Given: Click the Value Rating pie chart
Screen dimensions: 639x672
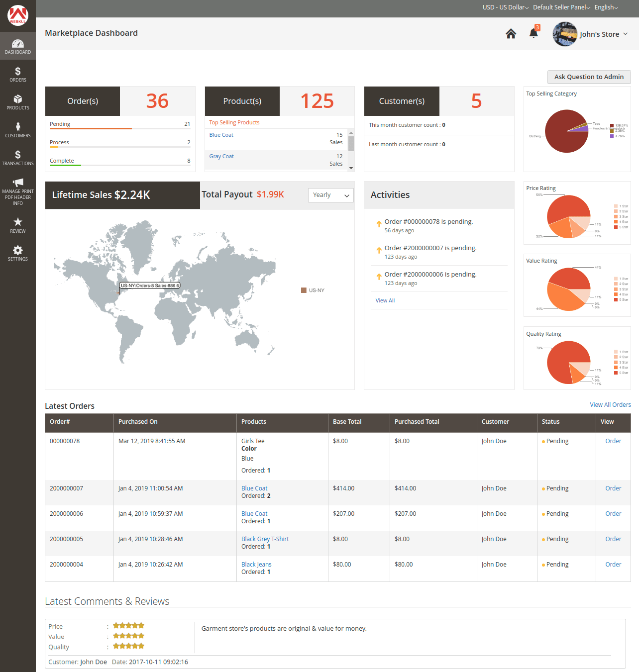Looking at the screenshot, I should point(569,289).
